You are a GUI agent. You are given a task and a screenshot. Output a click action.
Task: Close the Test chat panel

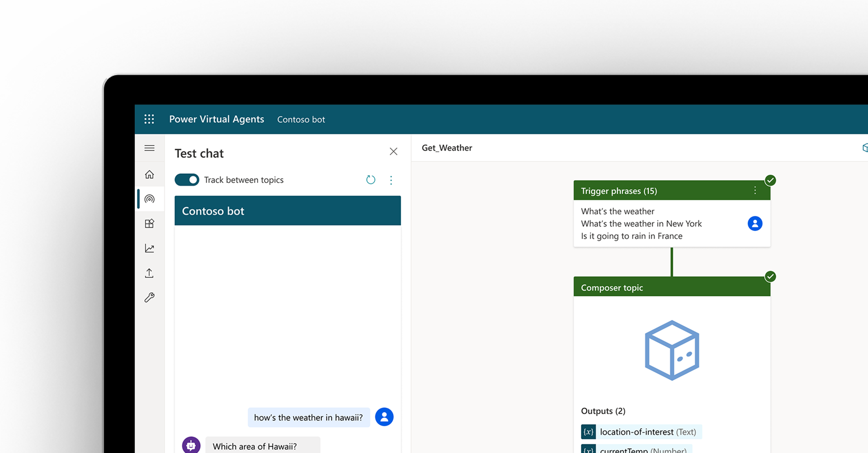[x=393, y=152]
